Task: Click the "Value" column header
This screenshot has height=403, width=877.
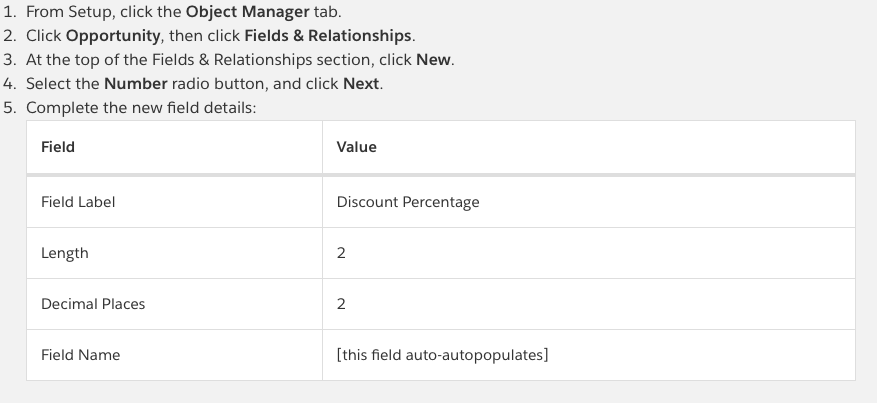Action: (x=357, y=147)
